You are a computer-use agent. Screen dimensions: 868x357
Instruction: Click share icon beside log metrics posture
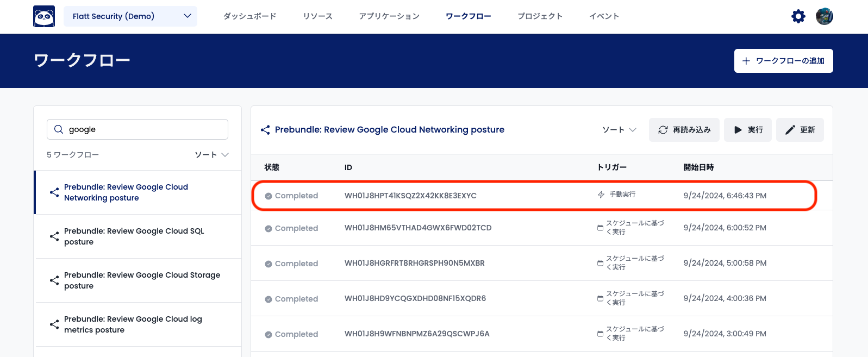pyautogui.click(x=54, y=324)
